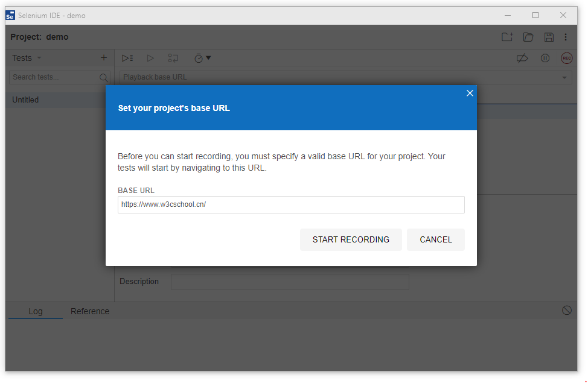Click the step over command icon
The width and height of the screenshot is (588, 389).
click(x=173, y=58)
